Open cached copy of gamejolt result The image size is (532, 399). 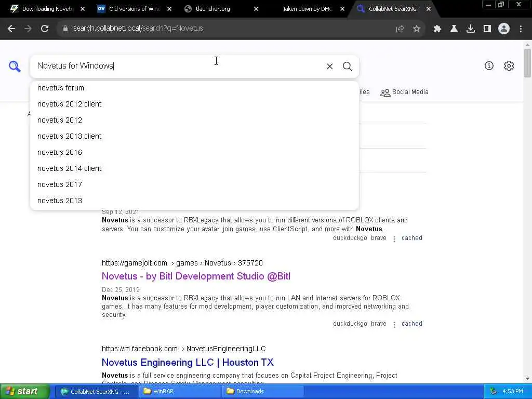click(x=412, y=324)
